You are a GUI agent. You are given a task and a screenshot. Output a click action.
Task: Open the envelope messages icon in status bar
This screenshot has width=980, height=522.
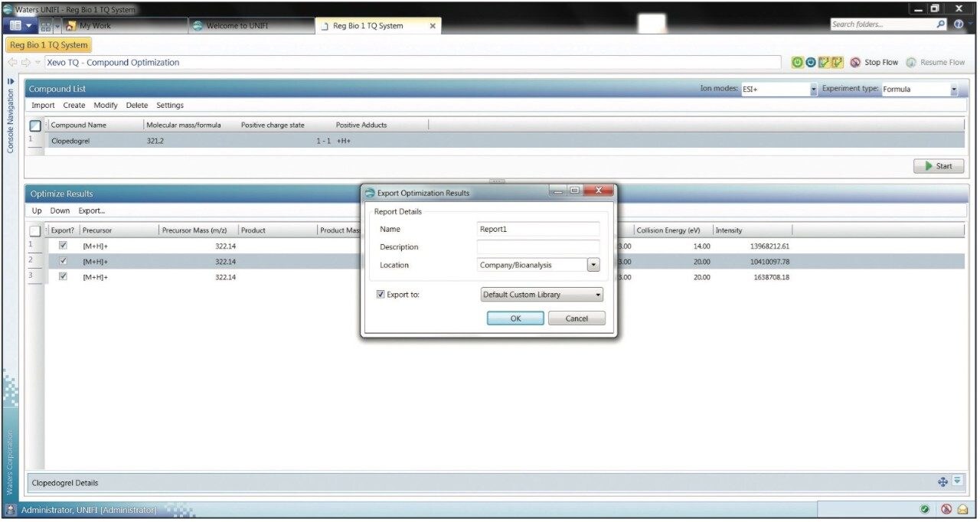[962, 509]
